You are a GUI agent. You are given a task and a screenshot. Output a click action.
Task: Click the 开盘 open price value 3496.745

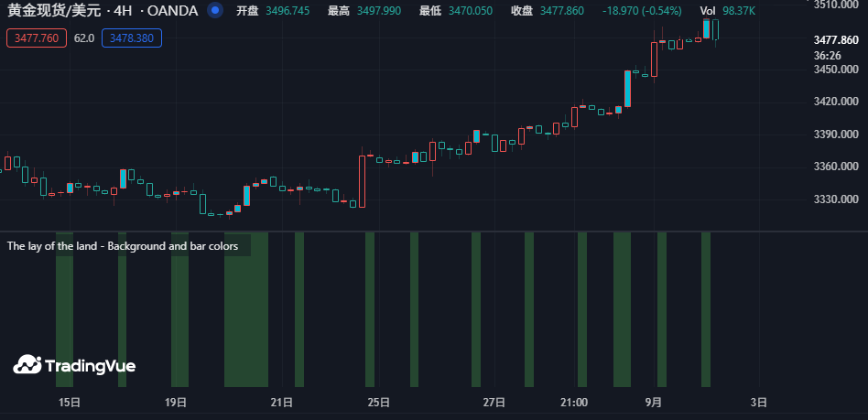click(287, 11)
